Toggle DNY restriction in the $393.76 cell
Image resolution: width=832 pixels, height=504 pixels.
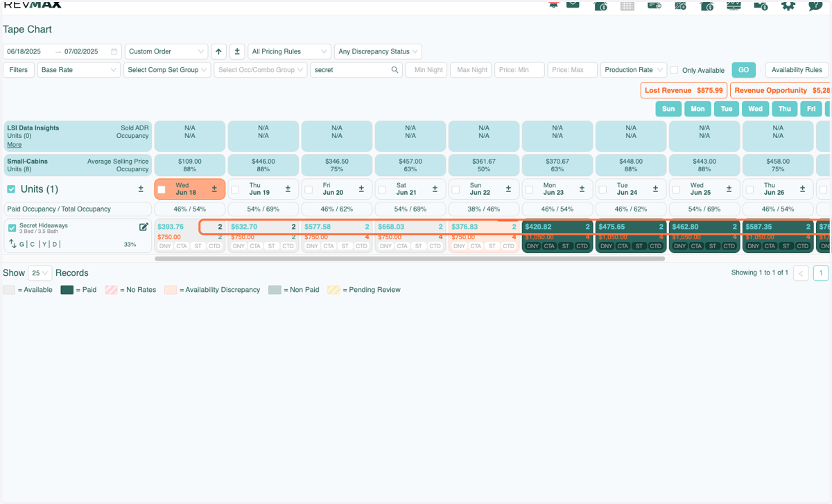165,246
